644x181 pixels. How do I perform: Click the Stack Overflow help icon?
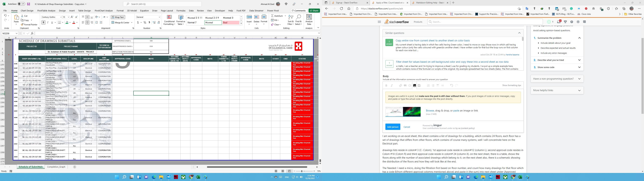click(x=572, y=22)
